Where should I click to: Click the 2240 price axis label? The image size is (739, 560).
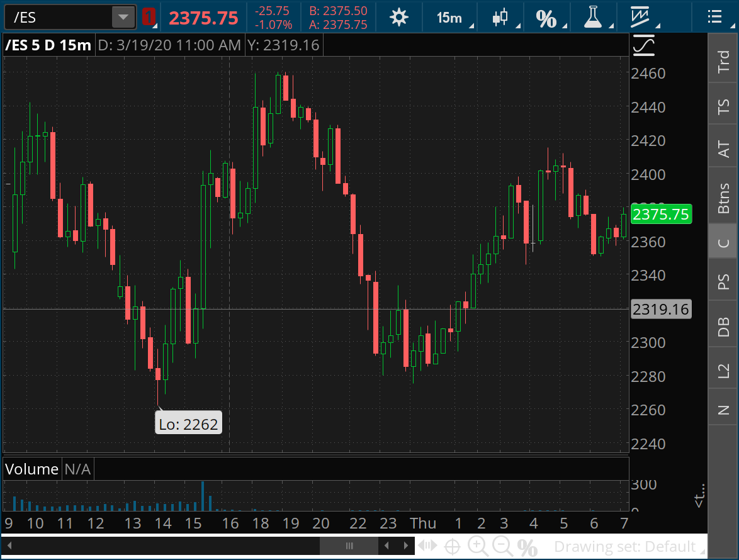point(648,444)
